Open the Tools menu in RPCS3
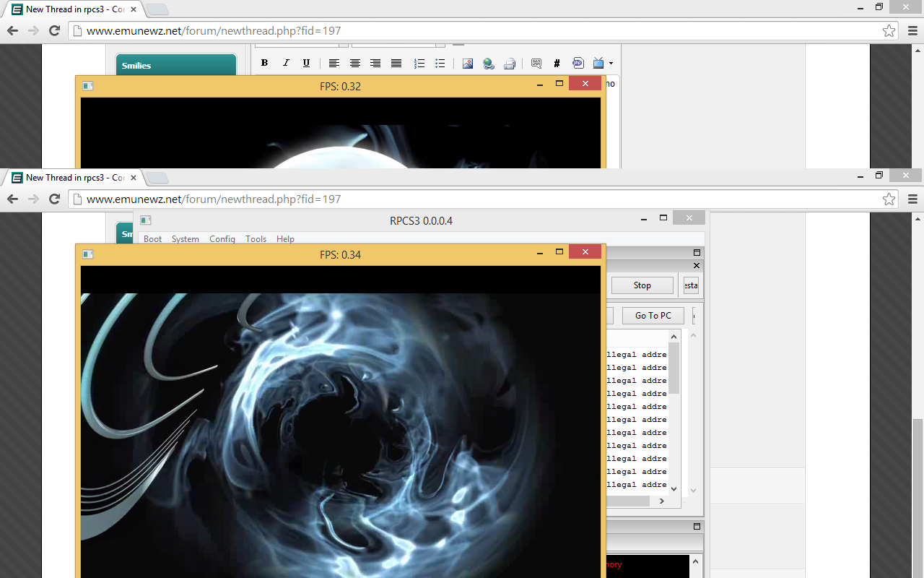 [256, 239]
